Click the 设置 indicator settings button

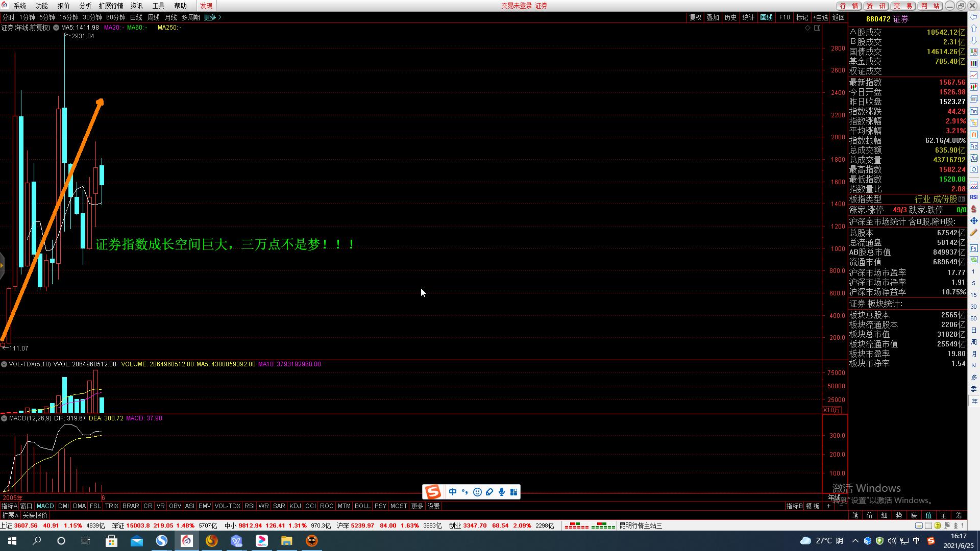click(433, 506)
